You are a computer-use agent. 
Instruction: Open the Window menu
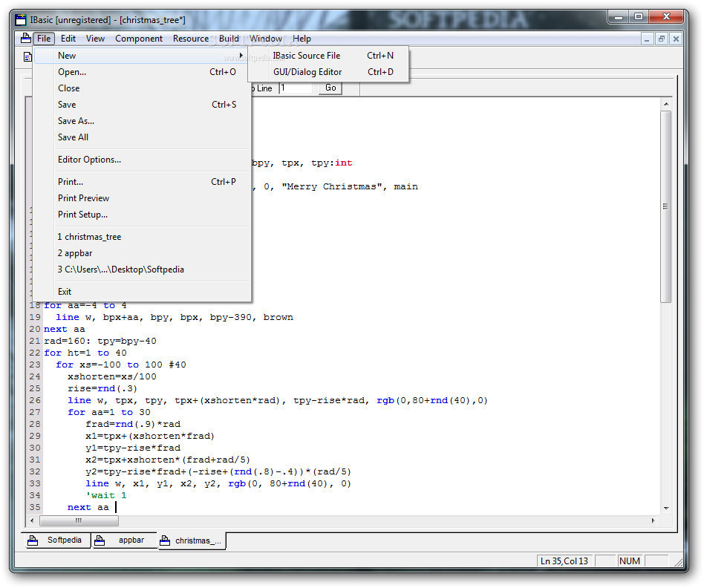pyautogui.click(x=266, y=39)
